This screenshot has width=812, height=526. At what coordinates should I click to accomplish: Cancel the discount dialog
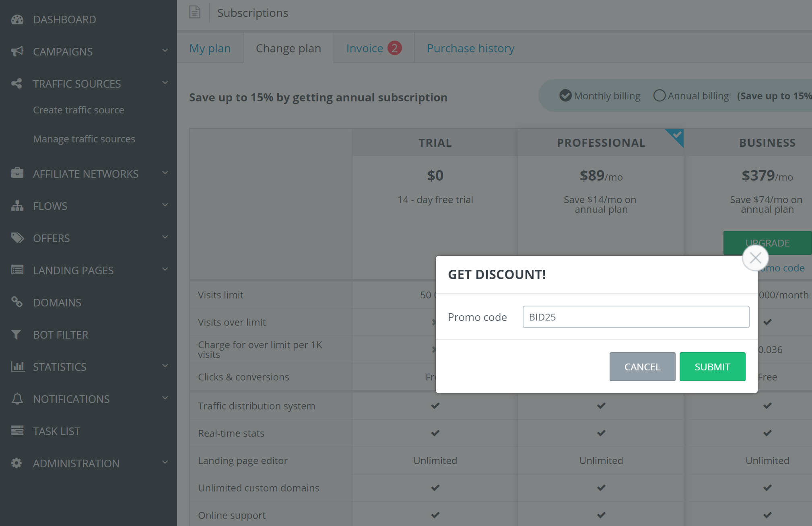point(642,366)
